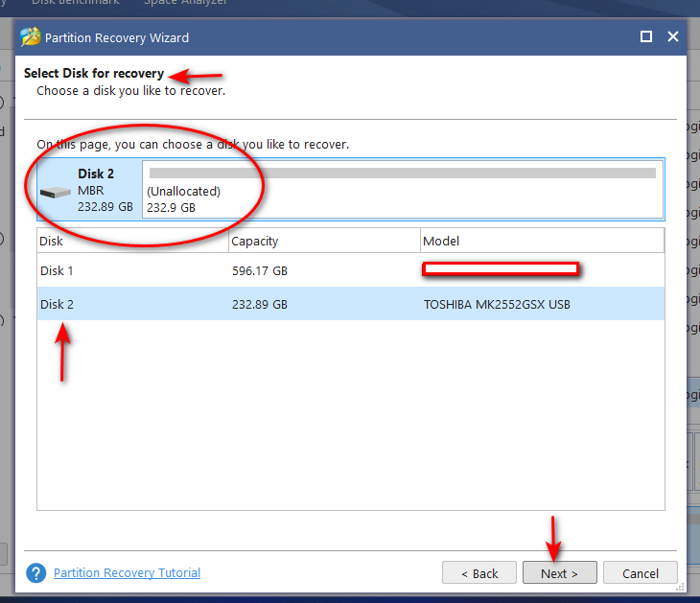Screen dimensions: 700x603
Task: Go back with the Back button
Action: pyautogui.click(x=479, y=572)
